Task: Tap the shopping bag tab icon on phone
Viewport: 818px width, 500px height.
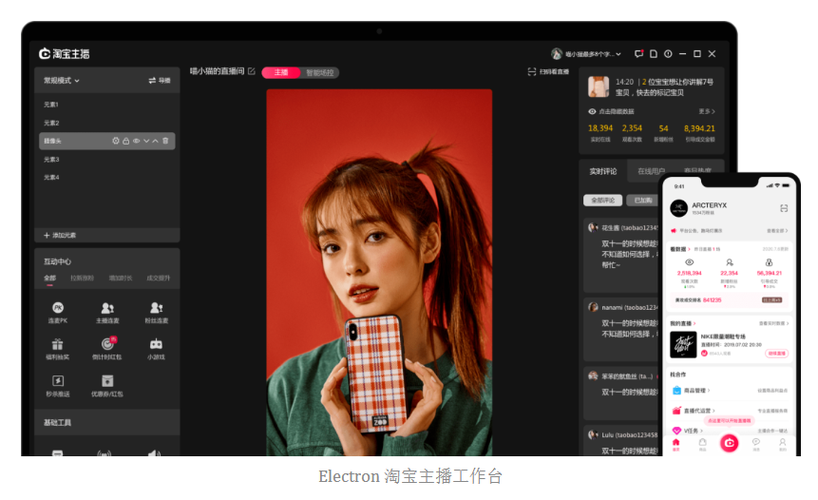Action: pos(703,444)
